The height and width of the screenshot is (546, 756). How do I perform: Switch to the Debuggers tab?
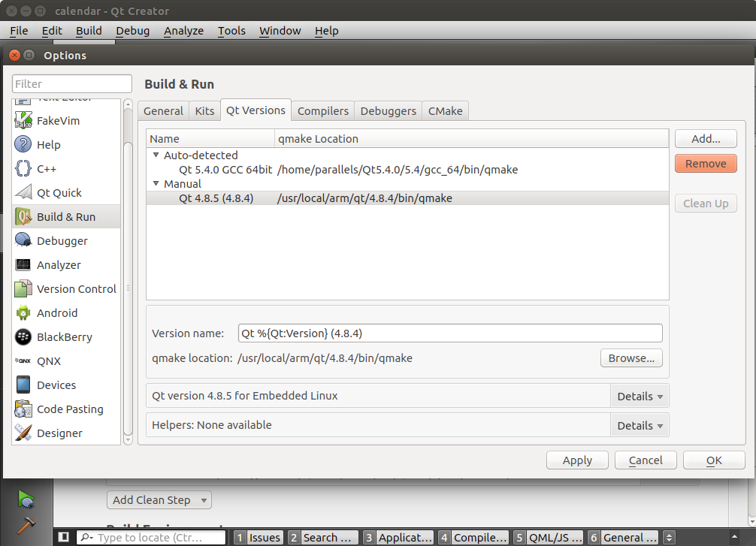click(x=388, y=111)
